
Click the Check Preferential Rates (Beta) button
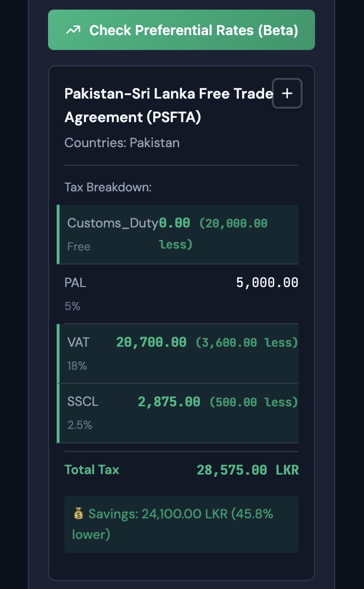[x=182, y=30]
